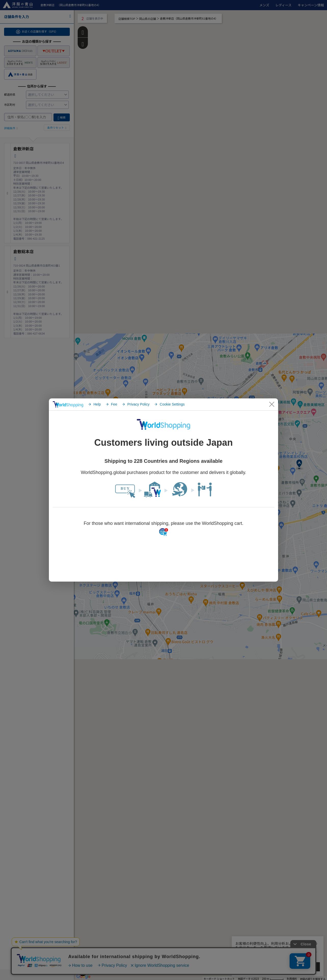The width and height of the screenshot is (327, 980).
Task: Expand the 詳細条件 link
Action: pyautogui.click(x=11, y=128)
